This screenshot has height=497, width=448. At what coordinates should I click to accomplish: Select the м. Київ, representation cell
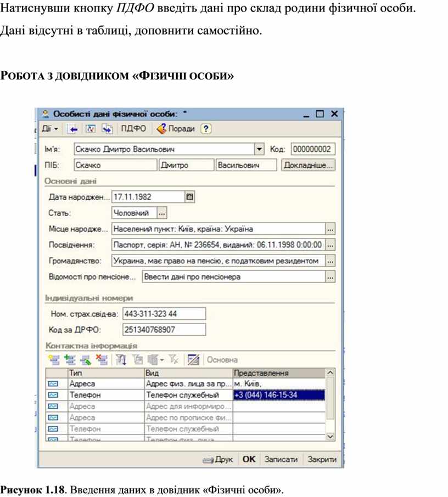pos(279,384)
